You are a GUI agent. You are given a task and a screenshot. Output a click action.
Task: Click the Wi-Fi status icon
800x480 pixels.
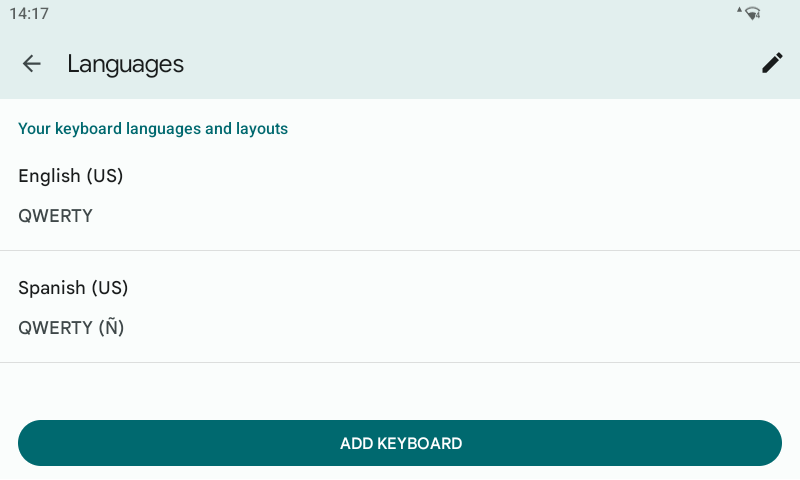[753, 13]
